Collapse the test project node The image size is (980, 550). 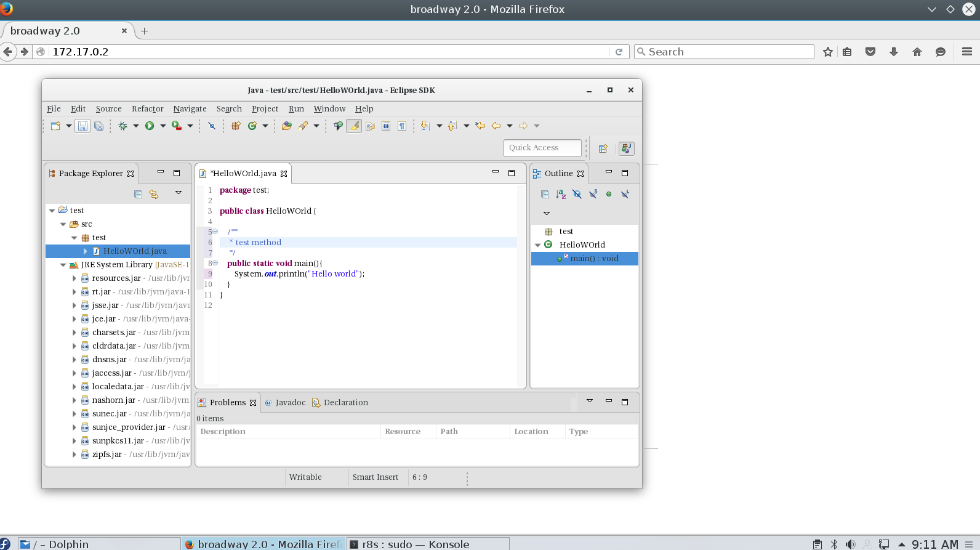point(52,211)
